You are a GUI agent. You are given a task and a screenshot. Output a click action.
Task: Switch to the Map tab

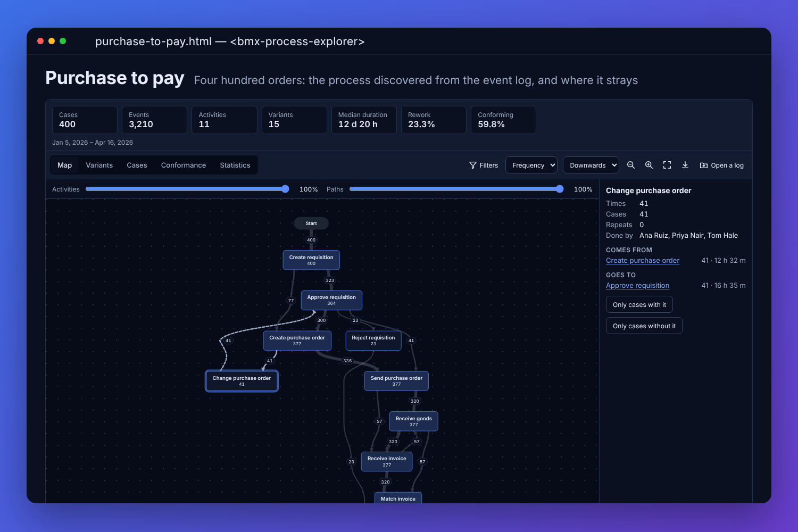tap(64, 165)
